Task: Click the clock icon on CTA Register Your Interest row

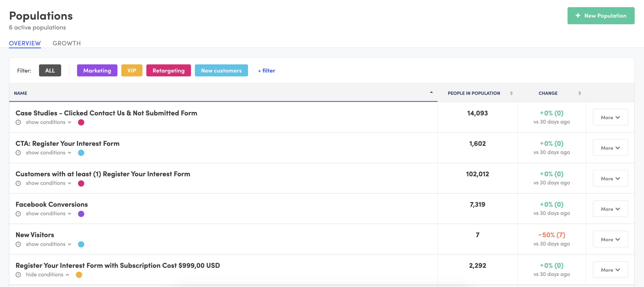Action: (18, 153)
